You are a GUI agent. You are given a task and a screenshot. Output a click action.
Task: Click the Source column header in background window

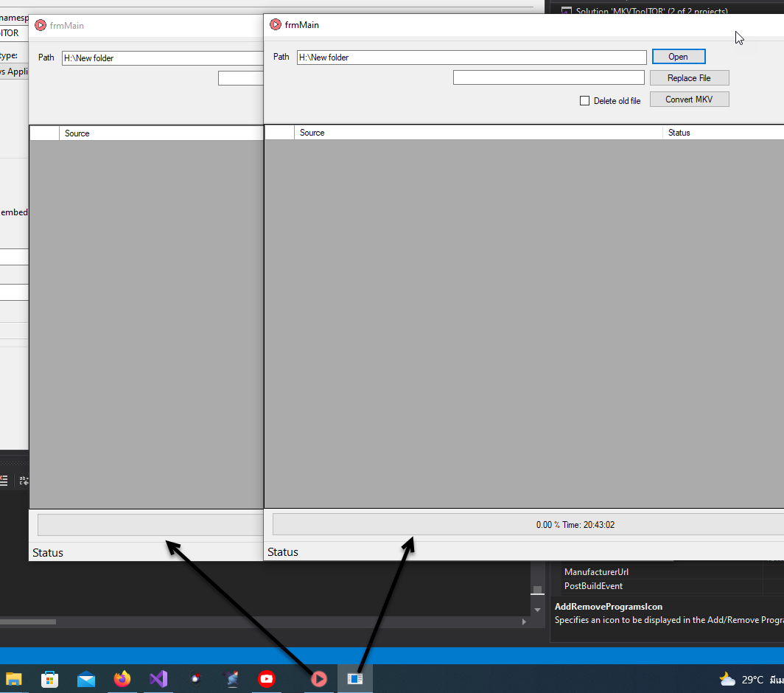point(161,133)
